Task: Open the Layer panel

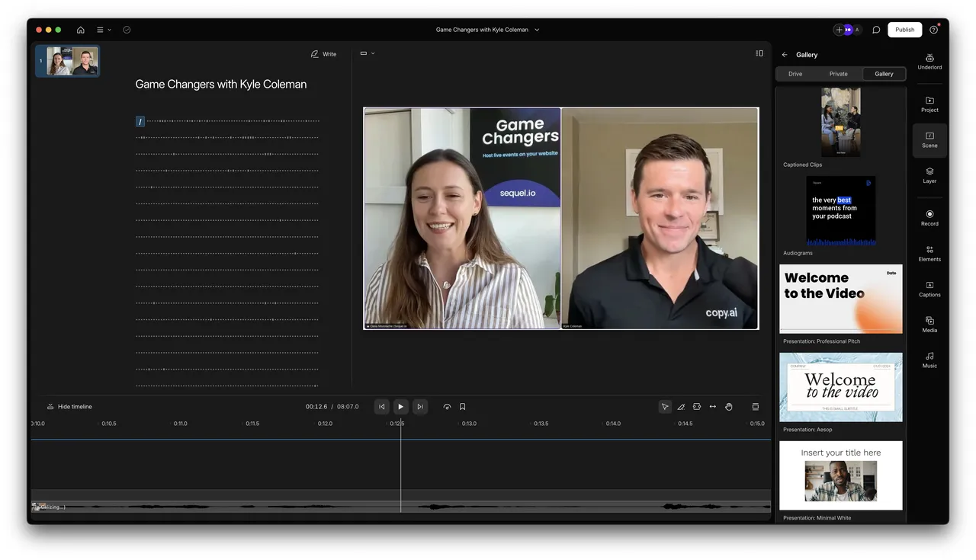Action: coord(929,175)
